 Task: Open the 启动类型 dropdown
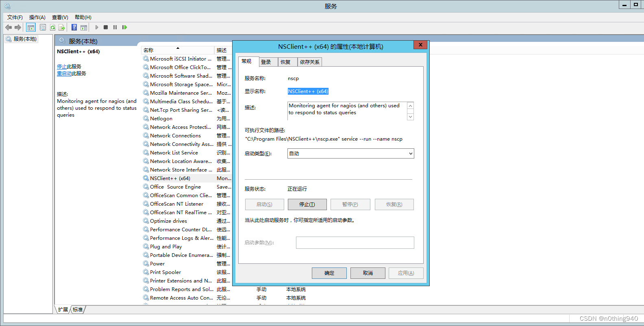(x=350, y=154)
